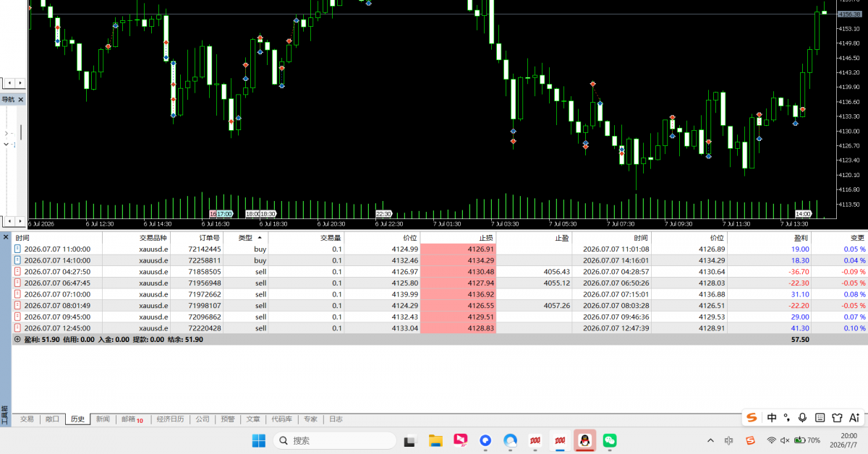
Task: Toggle punctuation mode on the floating IME bar
Action: (x=787, y=418)
